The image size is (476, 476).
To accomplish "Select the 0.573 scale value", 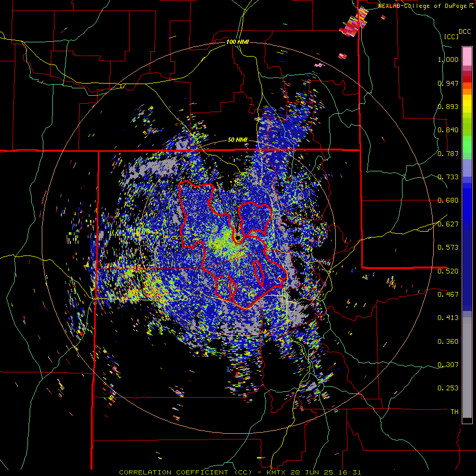I will pos(448,248).
